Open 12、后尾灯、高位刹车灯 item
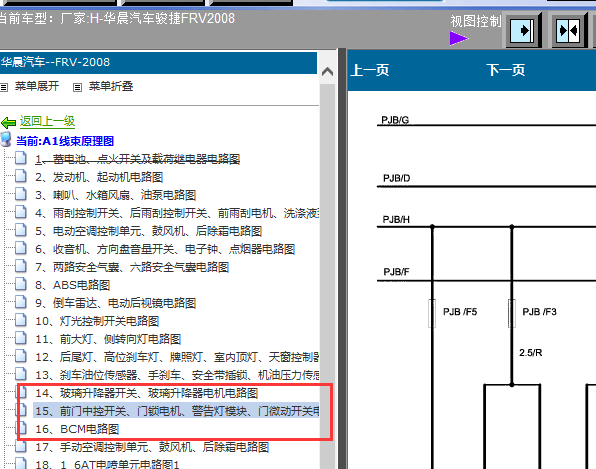 pyautogui.click(x=177, y=357)
